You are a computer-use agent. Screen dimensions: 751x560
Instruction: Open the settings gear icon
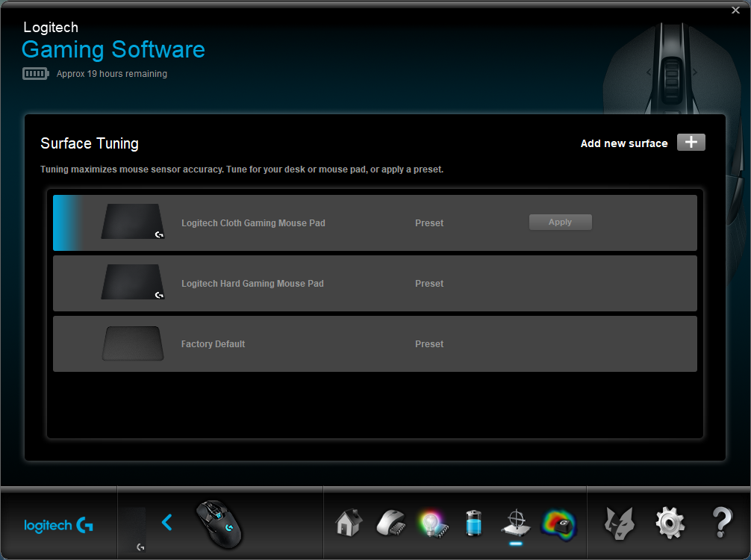[670, 523]
